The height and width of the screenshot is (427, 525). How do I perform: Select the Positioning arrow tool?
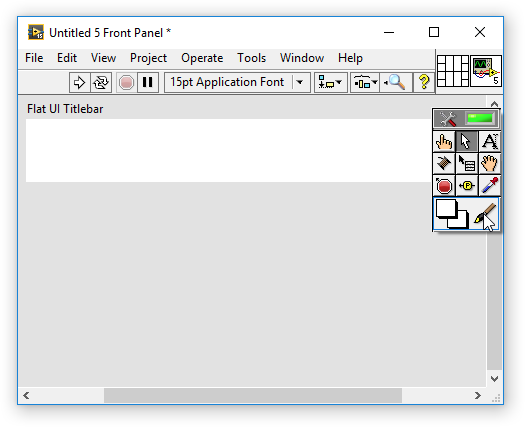[467, 141]
